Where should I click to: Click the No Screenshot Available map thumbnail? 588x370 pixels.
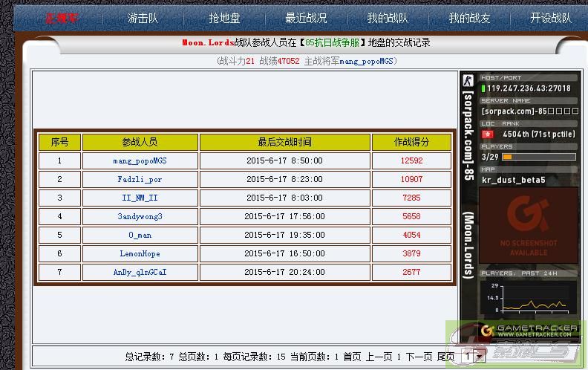[x=529, y=225]
